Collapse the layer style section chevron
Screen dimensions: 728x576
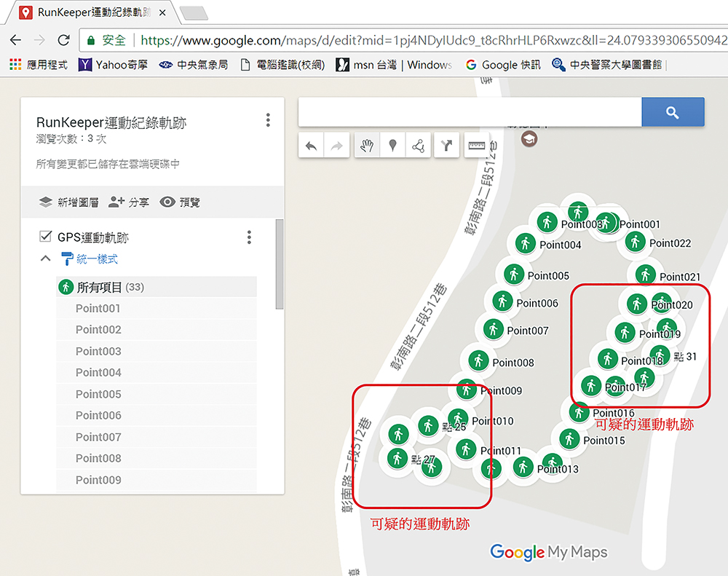45,259
